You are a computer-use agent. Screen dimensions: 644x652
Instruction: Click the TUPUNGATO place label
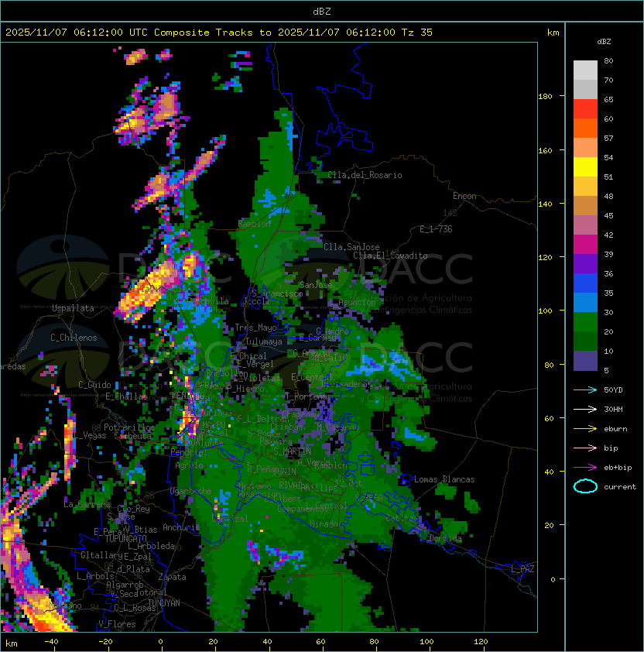(x=125, y=538)
